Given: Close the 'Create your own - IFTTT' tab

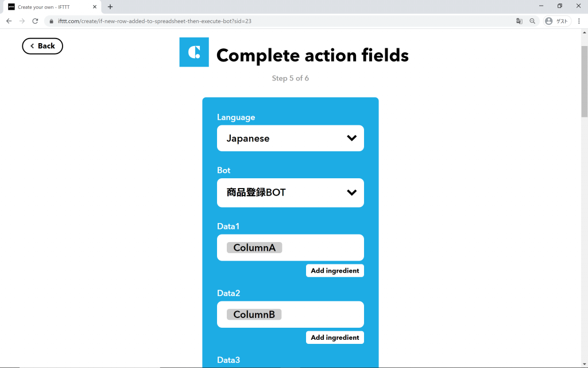Looking at the screenshot, I should coord(95,7).
